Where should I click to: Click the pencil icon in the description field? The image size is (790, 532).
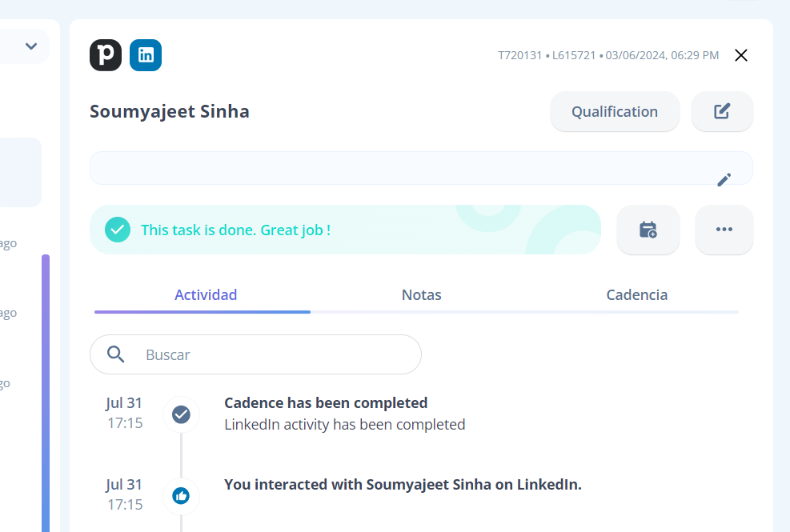coord(724,180)
